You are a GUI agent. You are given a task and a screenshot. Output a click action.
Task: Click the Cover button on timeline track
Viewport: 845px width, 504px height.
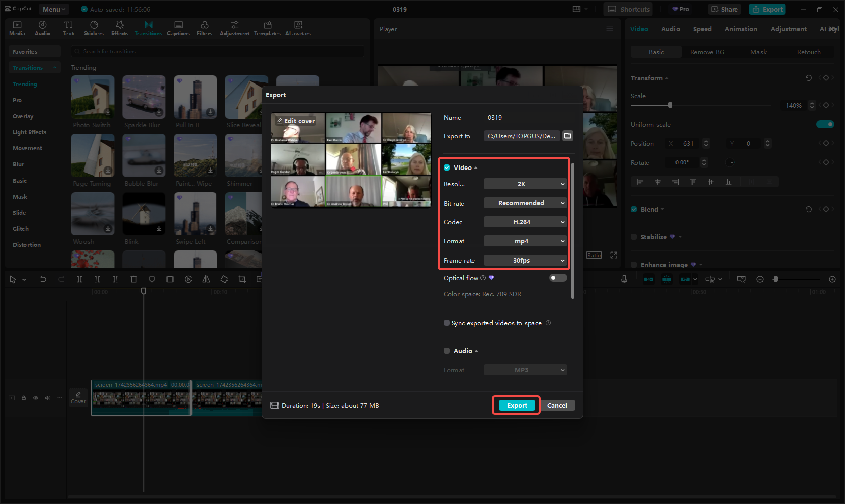click(78, 398)
